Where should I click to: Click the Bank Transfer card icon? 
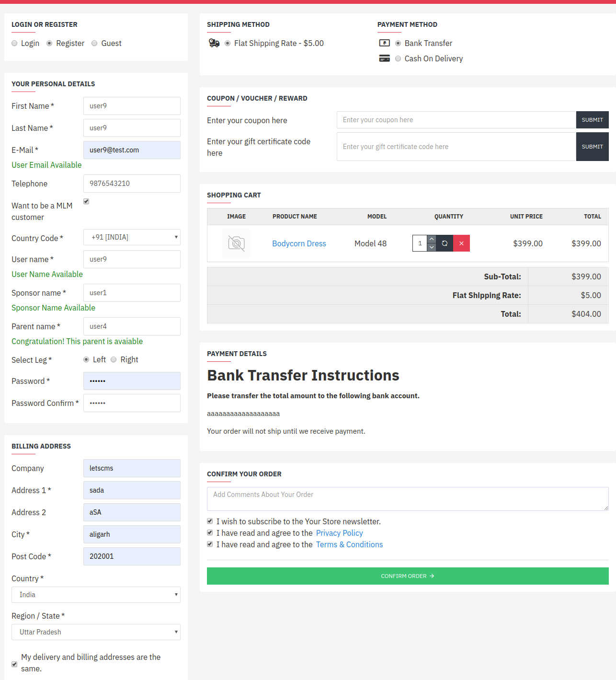(385, 43)
